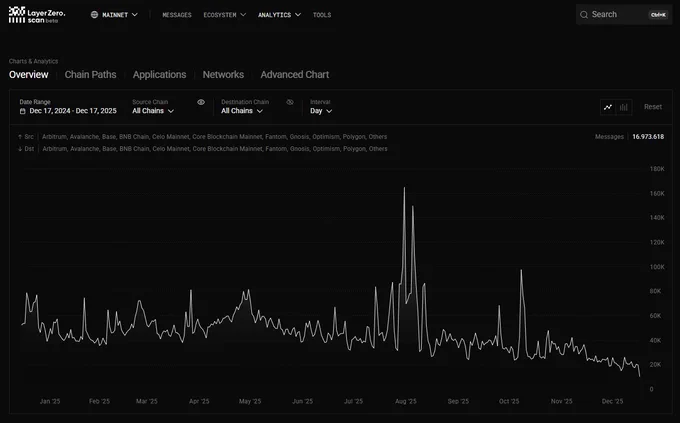Expand the ANALYTICS menu
This screenshot has height=423, width=680.
[279, 15]
